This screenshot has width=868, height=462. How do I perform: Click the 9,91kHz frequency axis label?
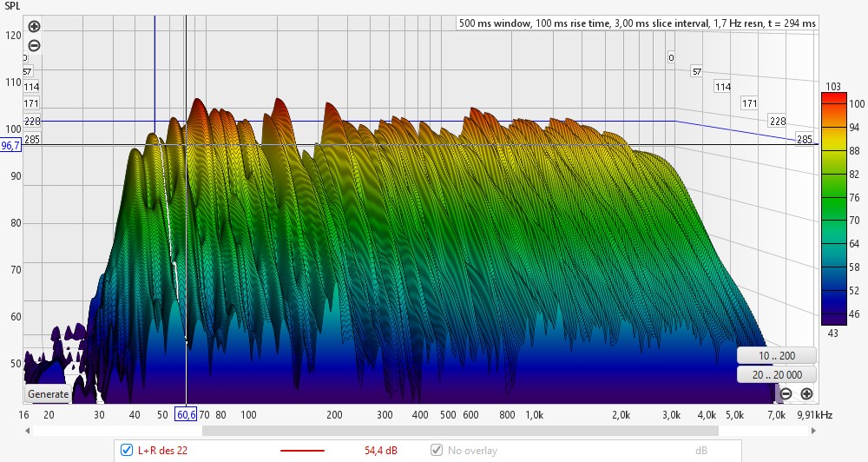tap(814, 414)
